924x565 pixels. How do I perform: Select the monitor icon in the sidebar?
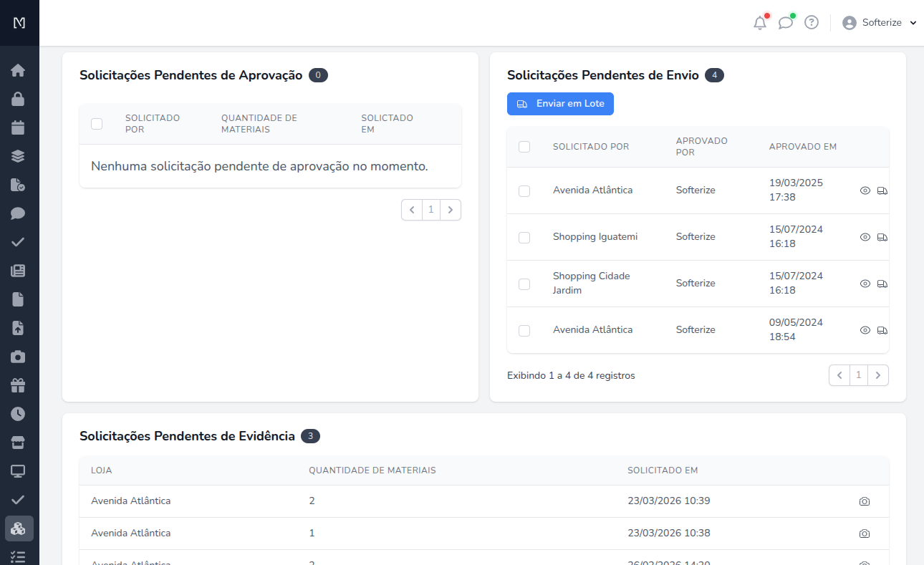tap(19, 470)
